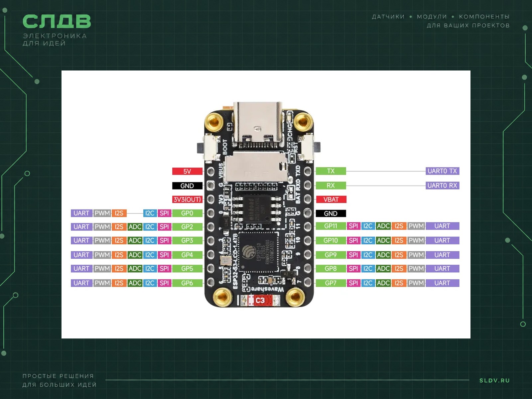Viewport: 532px width, 399px height.
Task: Click the UART0 RX label
Action: tap(442, 186)
